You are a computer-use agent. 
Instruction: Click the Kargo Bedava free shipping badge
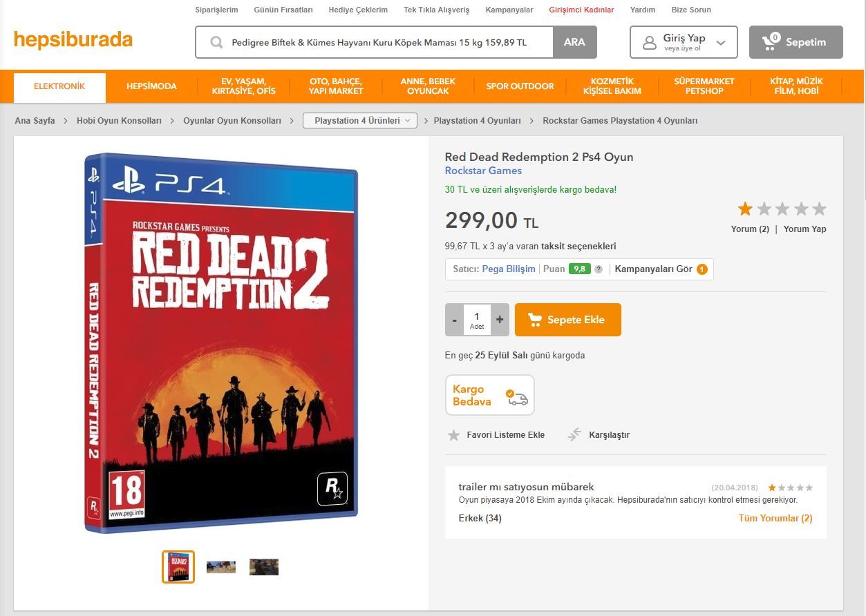[x=489, y=394]
